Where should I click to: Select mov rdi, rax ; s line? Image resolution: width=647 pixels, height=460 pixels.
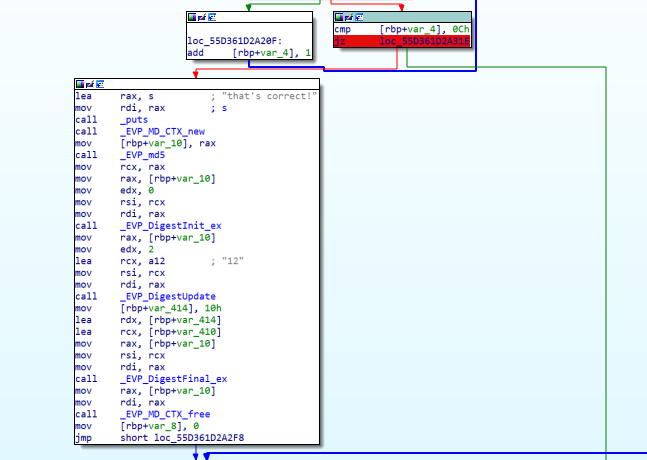[x=151, y=108]
